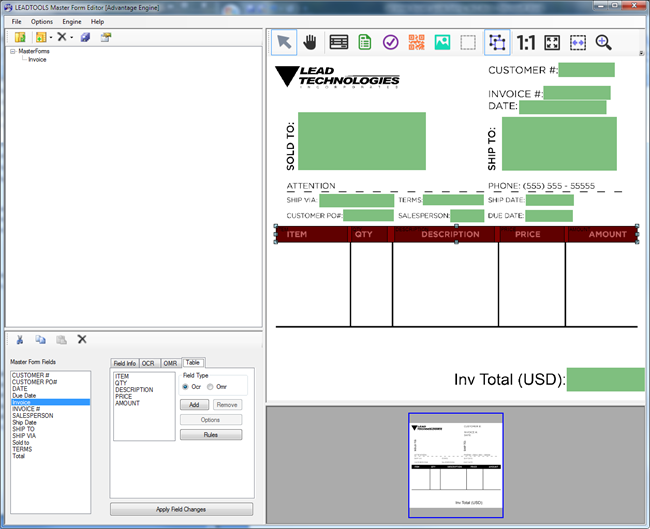
Task: Select the teal image field tool
Action: [x=442, y=42]
